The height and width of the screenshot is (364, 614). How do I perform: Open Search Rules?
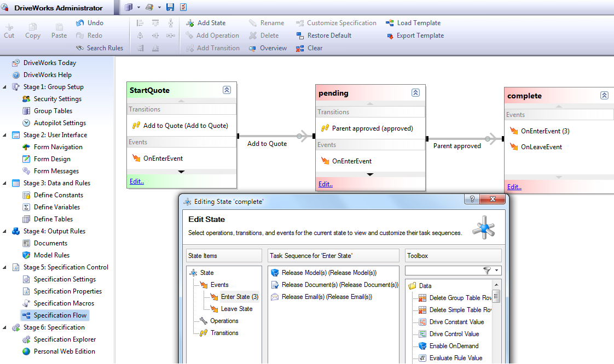click(x=100, y=48)
